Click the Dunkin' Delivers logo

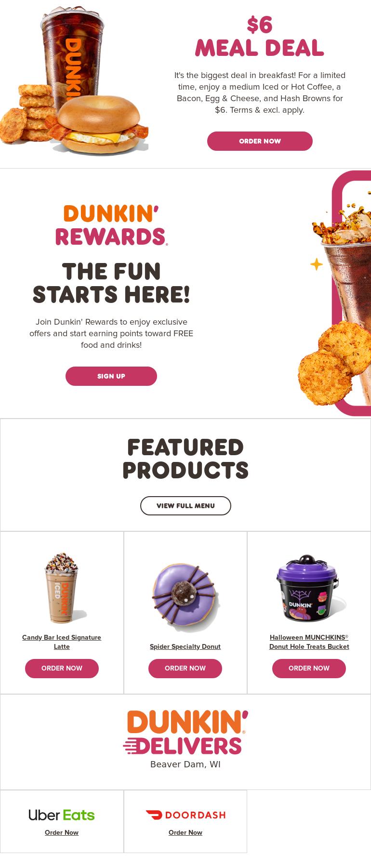[x=185, y=732]
